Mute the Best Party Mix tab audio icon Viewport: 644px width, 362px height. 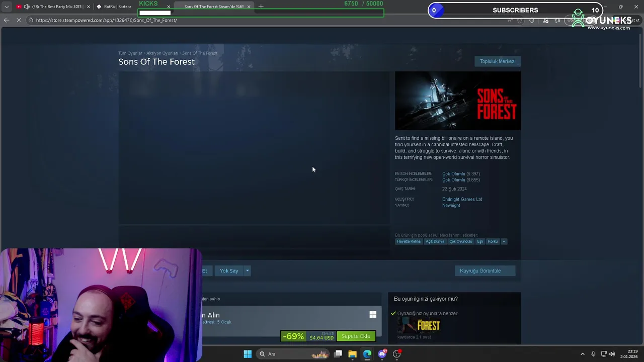(x=26, y=7)
